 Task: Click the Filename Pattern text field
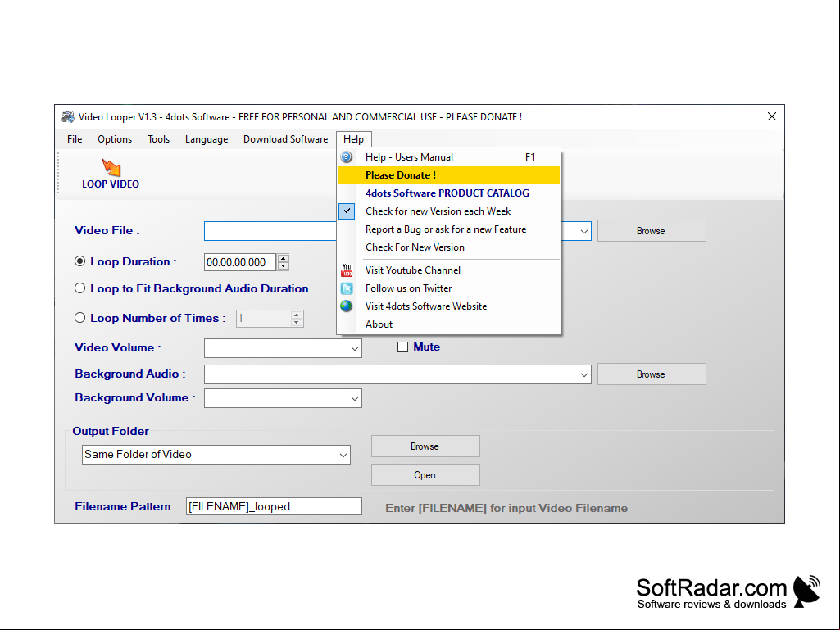click(274, 507)
